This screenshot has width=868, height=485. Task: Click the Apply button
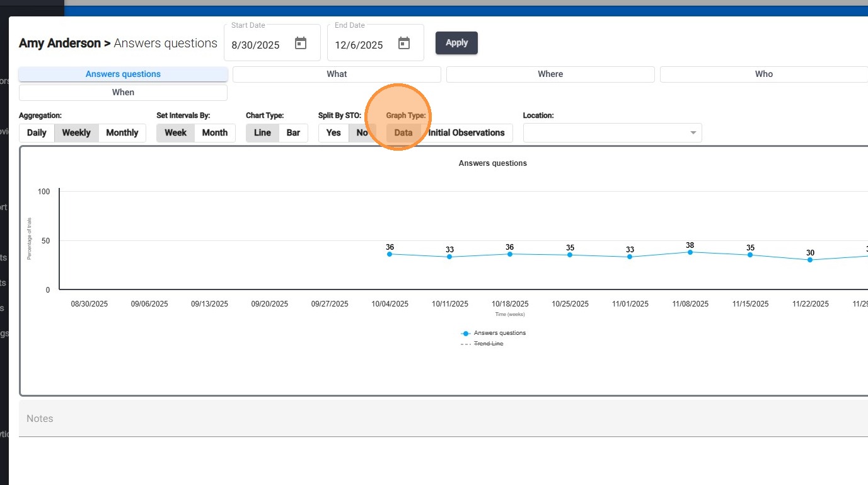coord(456,43)
